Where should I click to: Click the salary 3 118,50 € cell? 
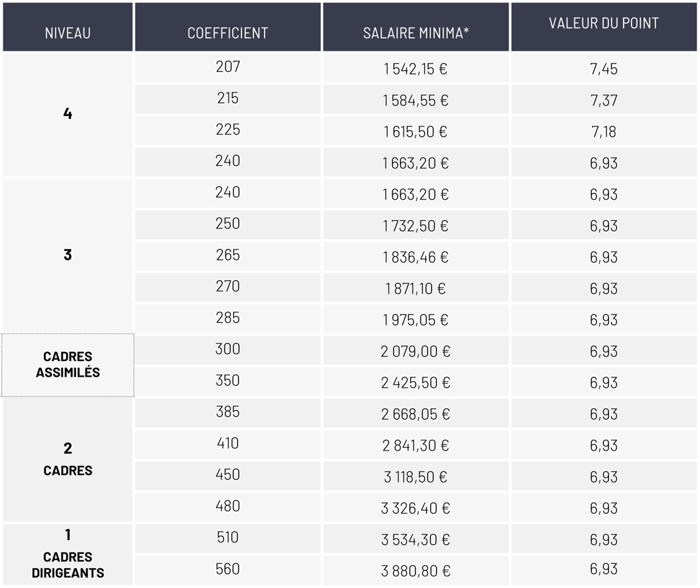[x=416, y=475]
